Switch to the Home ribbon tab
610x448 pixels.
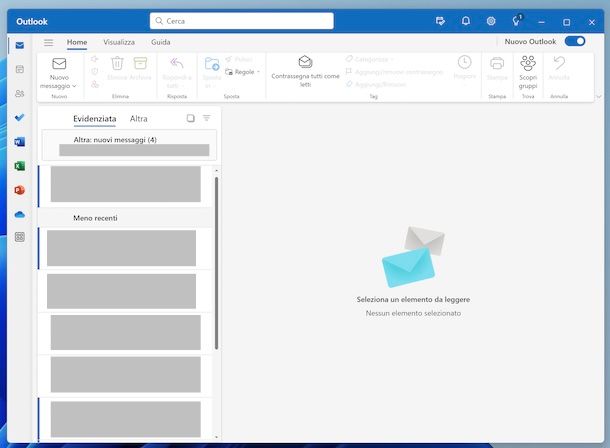[77, 42]
